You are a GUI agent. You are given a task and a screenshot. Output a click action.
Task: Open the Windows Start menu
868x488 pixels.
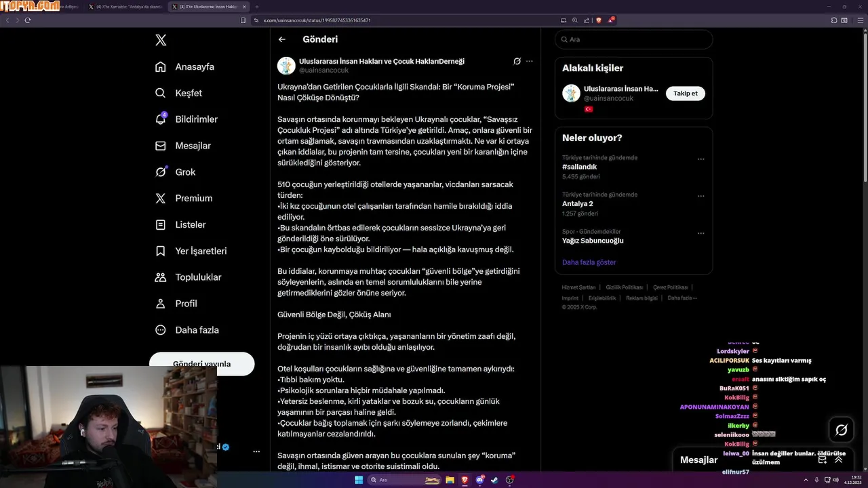[359, 480]
